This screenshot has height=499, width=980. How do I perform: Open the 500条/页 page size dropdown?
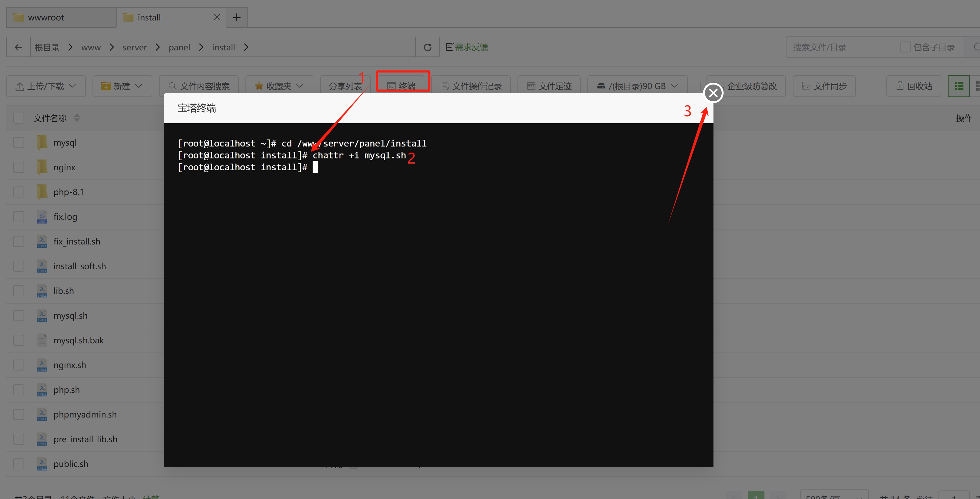pos(834,494)
